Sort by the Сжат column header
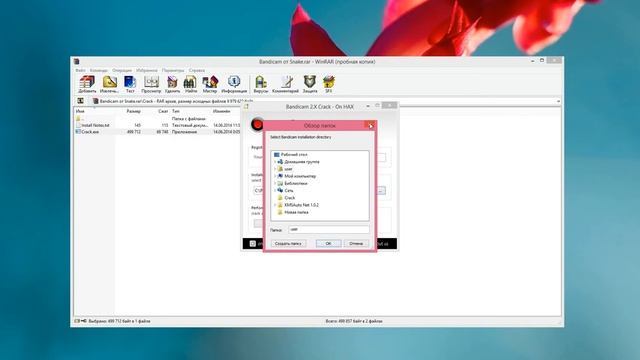This screenshot has width=640, height=360. pos(162,111)
